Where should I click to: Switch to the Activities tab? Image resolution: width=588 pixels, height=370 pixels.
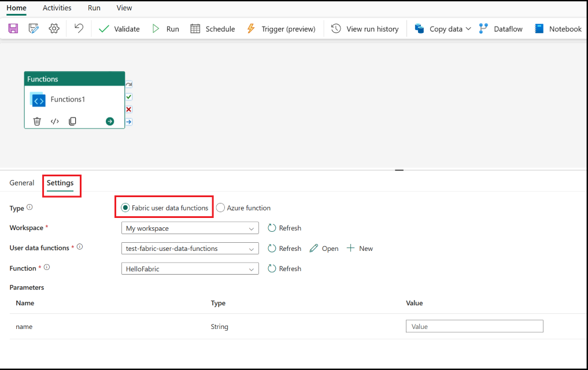pyautogui.click(x=57, y=8)
